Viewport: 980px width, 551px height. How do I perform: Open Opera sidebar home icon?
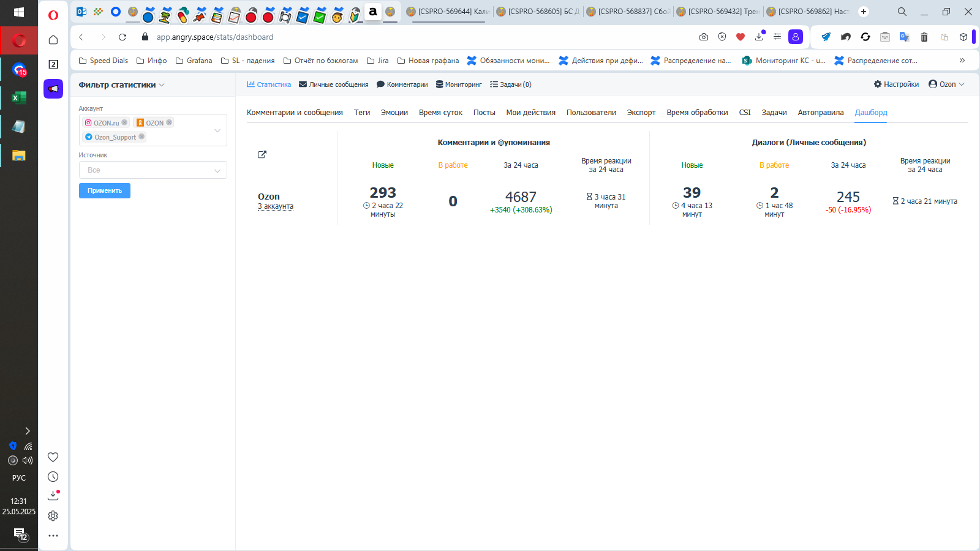[53, 40]
